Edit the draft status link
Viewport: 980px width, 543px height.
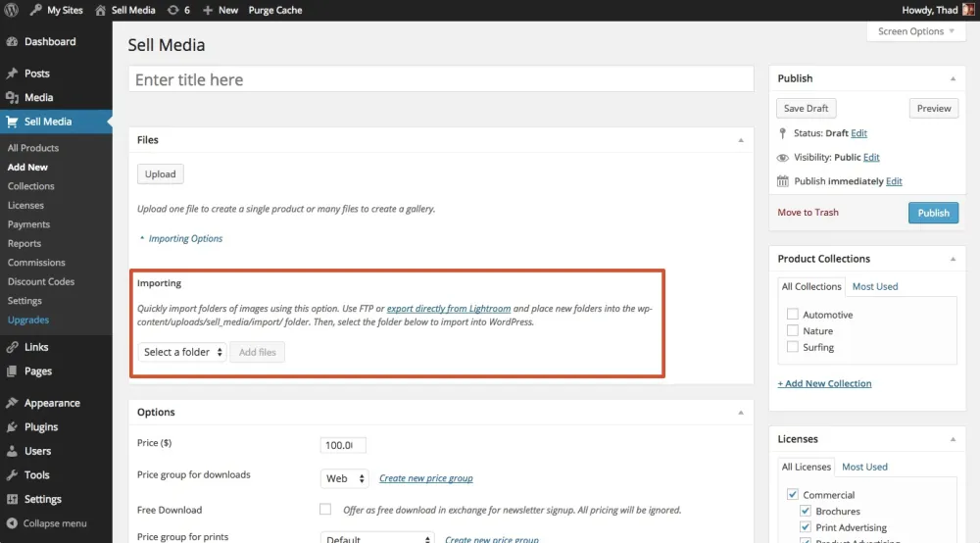(x=858, y=133)
